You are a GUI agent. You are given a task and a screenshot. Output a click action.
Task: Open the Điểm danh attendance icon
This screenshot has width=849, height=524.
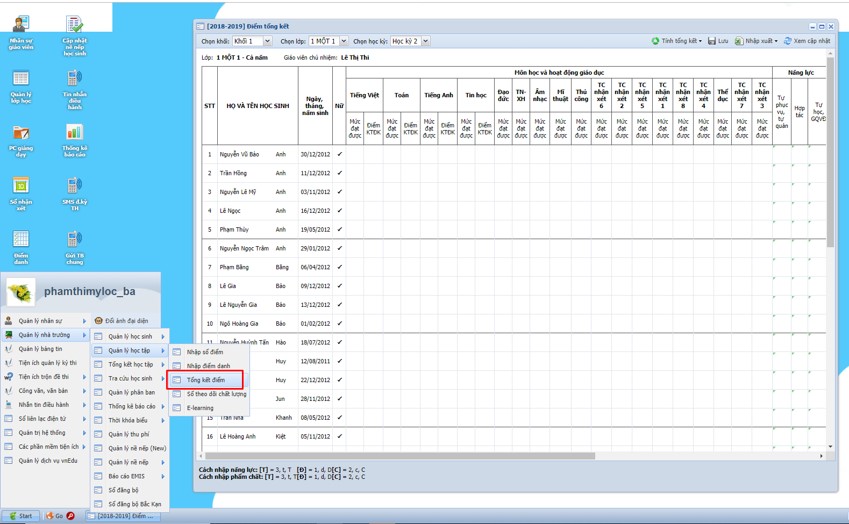pyautogui.click(x=21, y=240)
